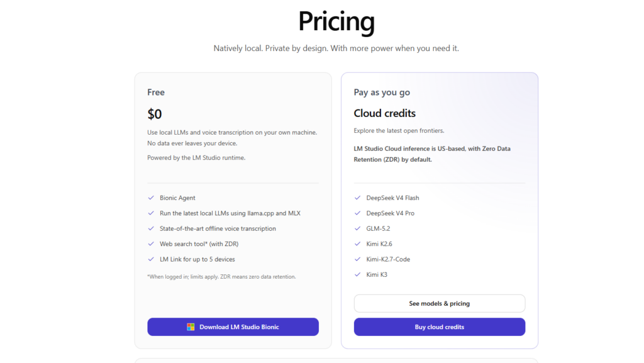
Task: Click the ZDR footnote text
Action: pyautogui.click(x=221, y=277)
